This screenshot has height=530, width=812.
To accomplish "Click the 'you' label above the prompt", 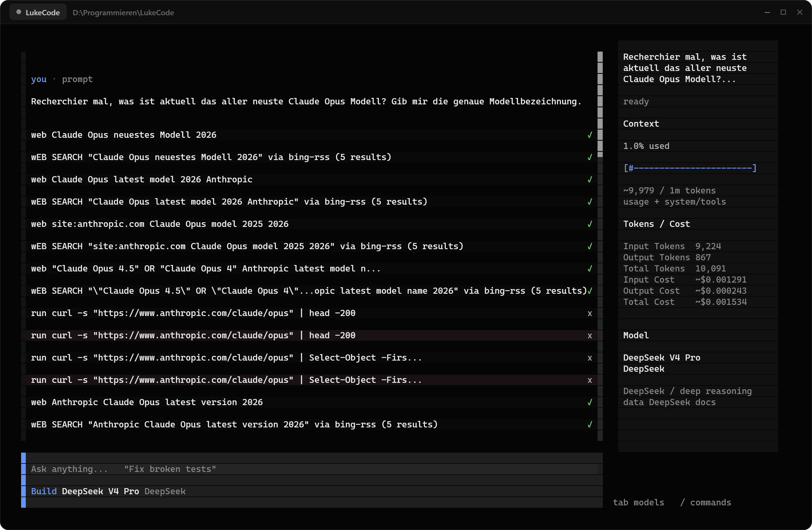I will [39, 79].
